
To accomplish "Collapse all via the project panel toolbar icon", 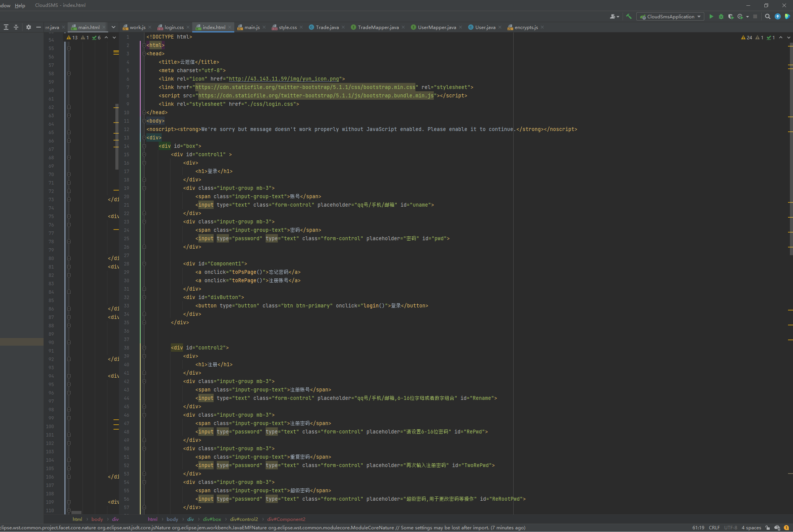I will [16, 27].
